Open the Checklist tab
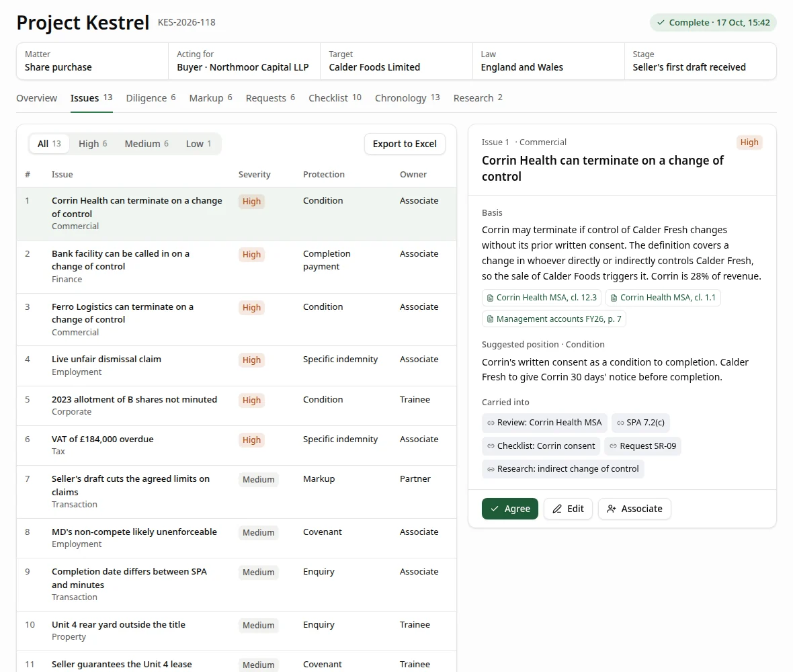Screen dimensions: 793x672 [335, 98]
